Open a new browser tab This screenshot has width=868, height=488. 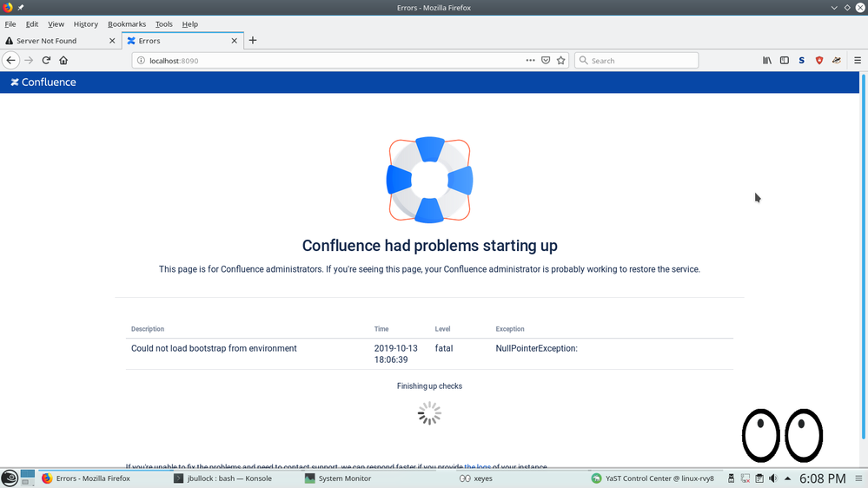253,41
